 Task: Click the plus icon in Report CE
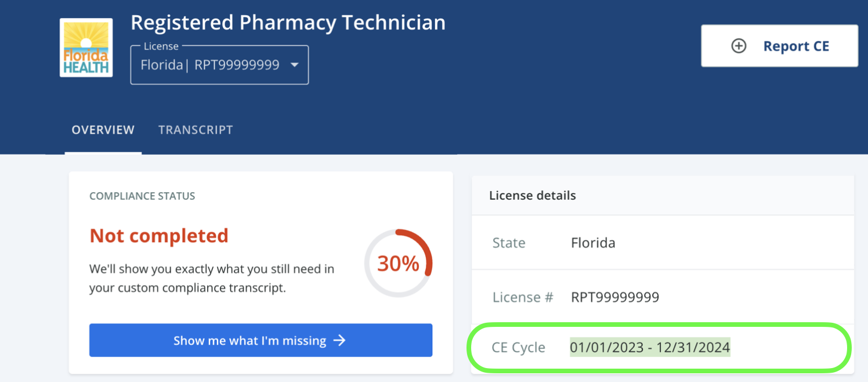pos(739,46)
